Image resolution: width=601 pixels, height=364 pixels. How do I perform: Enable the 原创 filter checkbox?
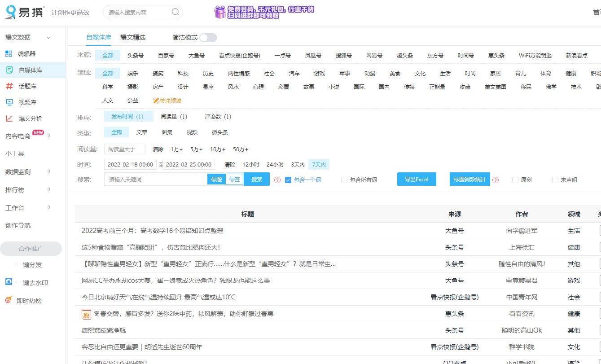(514, 180)
